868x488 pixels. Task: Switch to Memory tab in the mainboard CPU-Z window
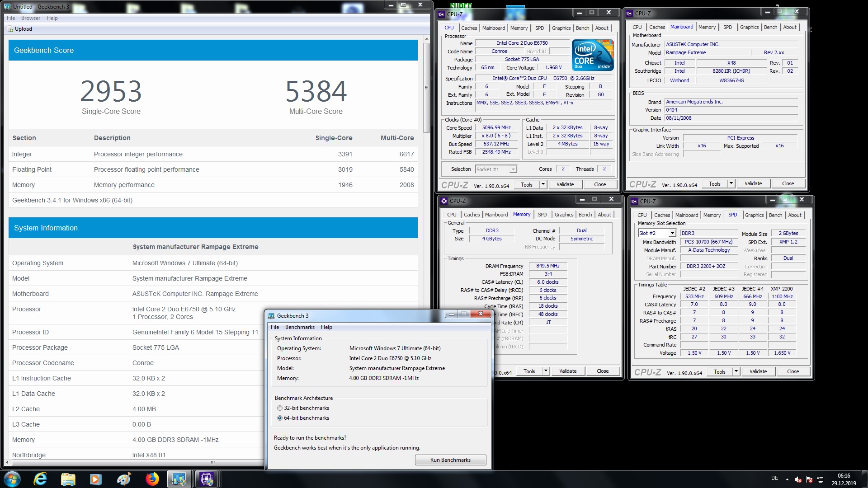(707, 27)
